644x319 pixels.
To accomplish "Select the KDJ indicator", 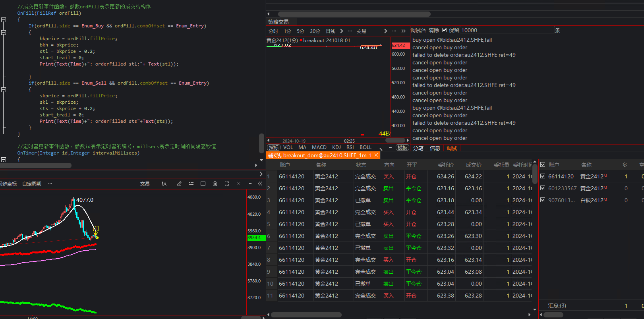I will pos(337,147).
